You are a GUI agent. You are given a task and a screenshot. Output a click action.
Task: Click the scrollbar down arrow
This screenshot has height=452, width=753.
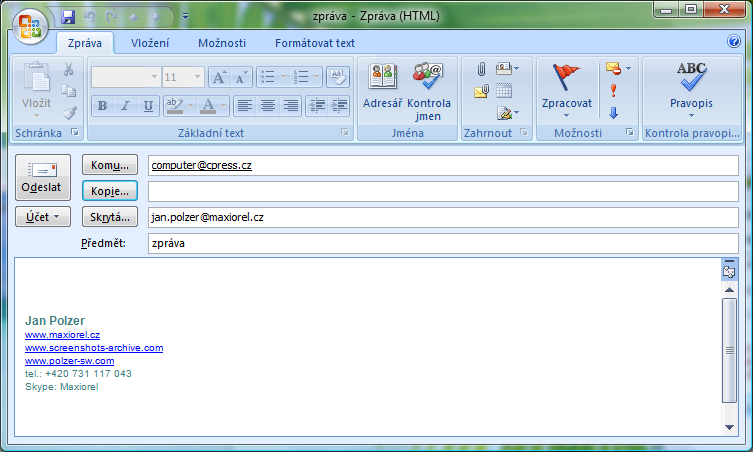[x=729, y=428]
